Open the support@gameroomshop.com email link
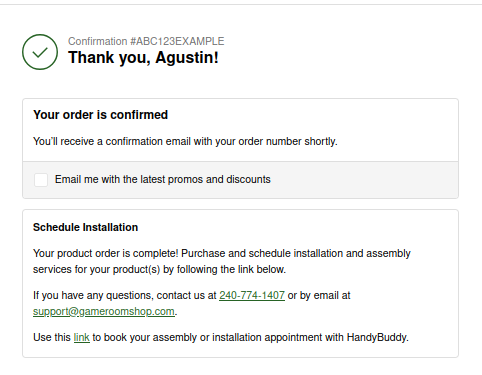The height and width of the screenshot is (375, 482). coord(104,311)
